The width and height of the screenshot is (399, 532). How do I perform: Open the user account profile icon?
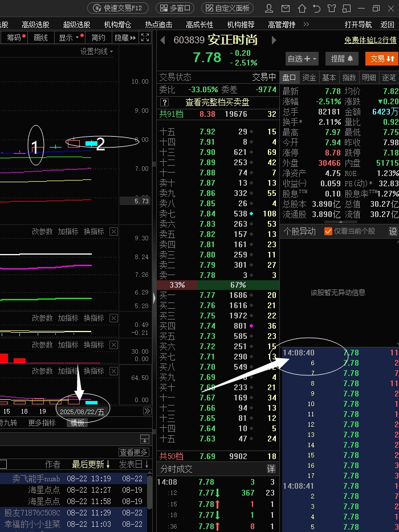(x=269, y=8)
